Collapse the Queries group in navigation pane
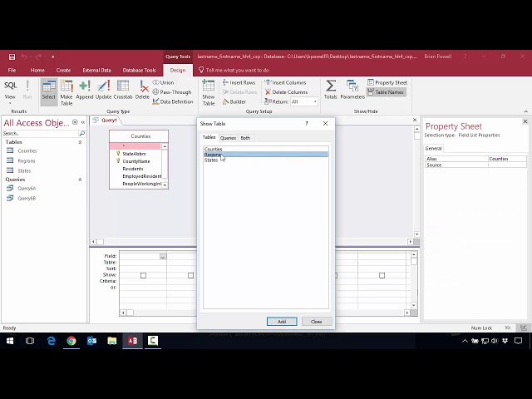Image resolution: width=532 pixels, height=399 pixels. [x=80, y=180]
